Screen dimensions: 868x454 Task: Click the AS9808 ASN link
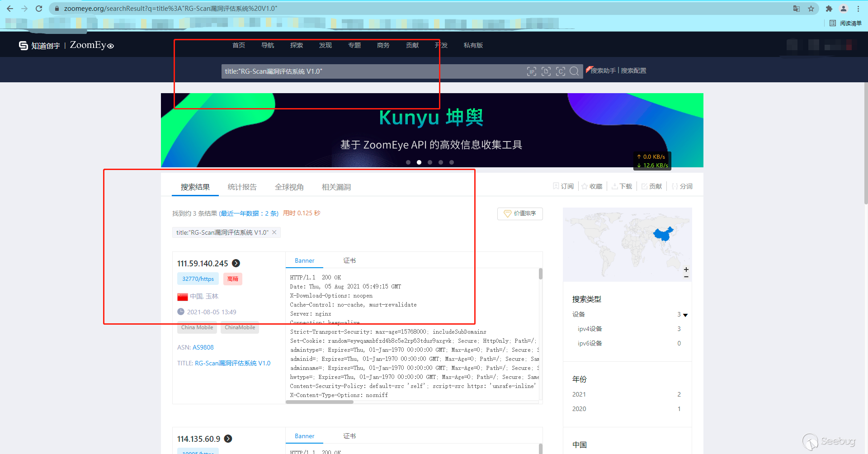point(203,347)
